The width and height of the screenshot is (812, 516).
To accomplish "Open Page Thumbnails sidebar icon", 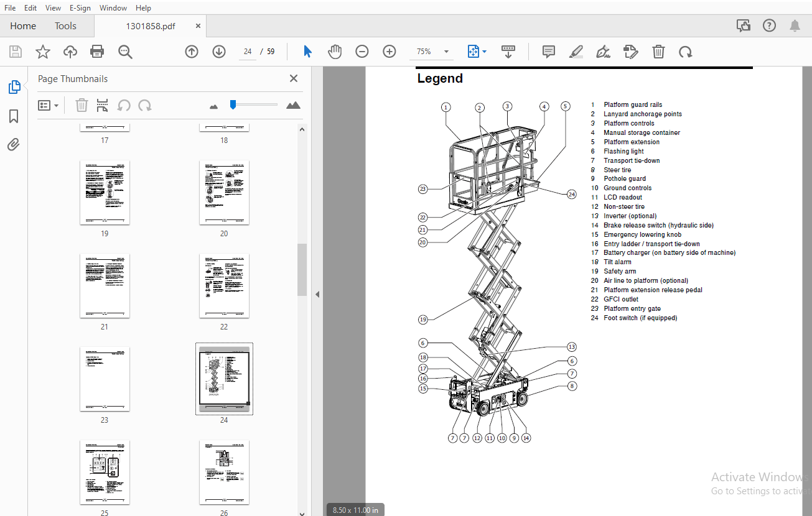I will tap(14, 87).
